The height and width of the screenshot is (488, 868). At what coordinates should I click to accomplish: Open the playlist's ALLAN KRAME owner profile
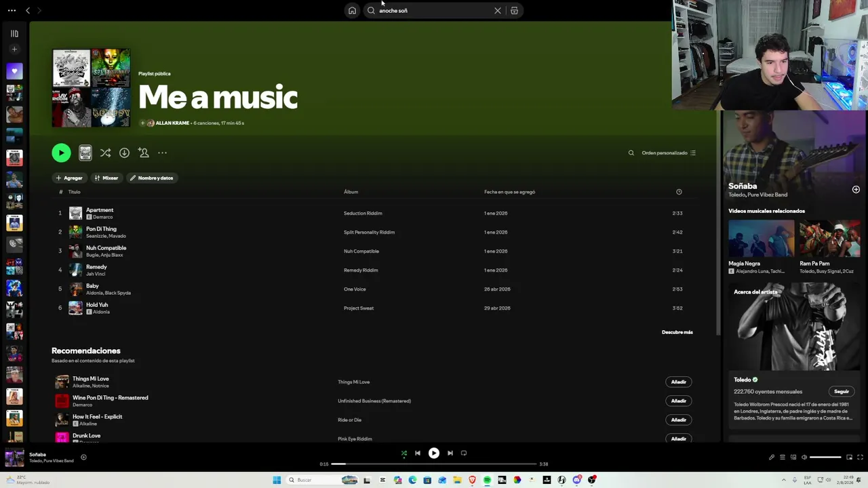172,123
